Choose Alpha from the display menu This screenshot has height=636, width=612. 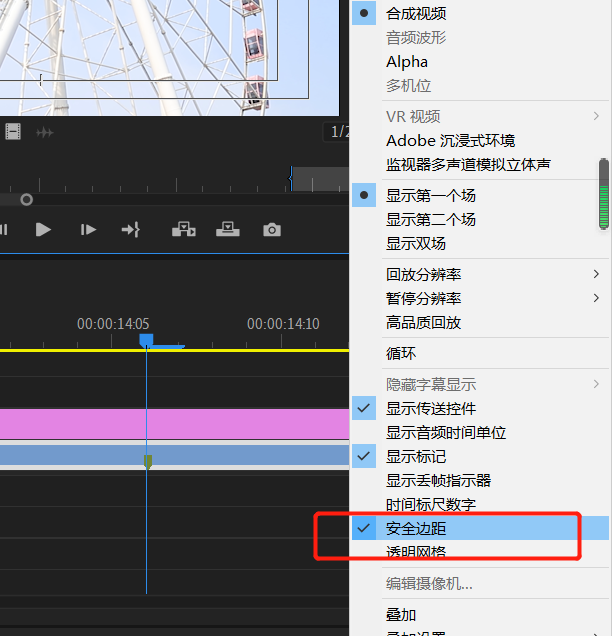pos(407,62)
